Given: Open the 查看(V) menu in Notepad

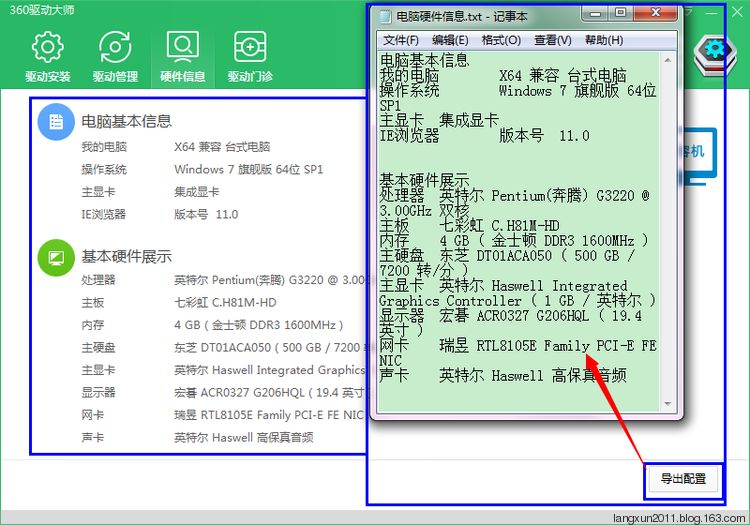Looking at the screenshot, I should click(x=552, y=40).
